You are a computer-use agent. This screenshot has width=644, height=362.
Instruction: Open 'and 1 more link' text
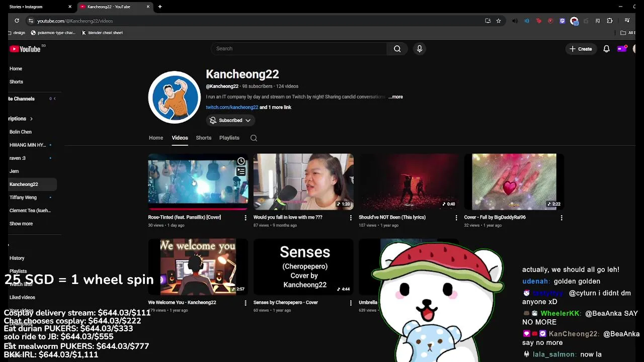(275, 107)
